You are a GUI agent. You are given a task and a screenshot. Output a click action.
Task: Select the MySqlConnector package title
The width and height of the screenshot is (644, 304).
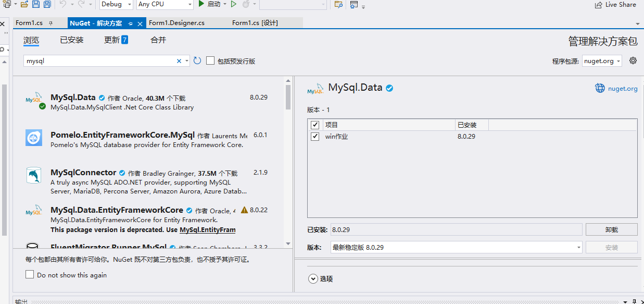[83, 173]
